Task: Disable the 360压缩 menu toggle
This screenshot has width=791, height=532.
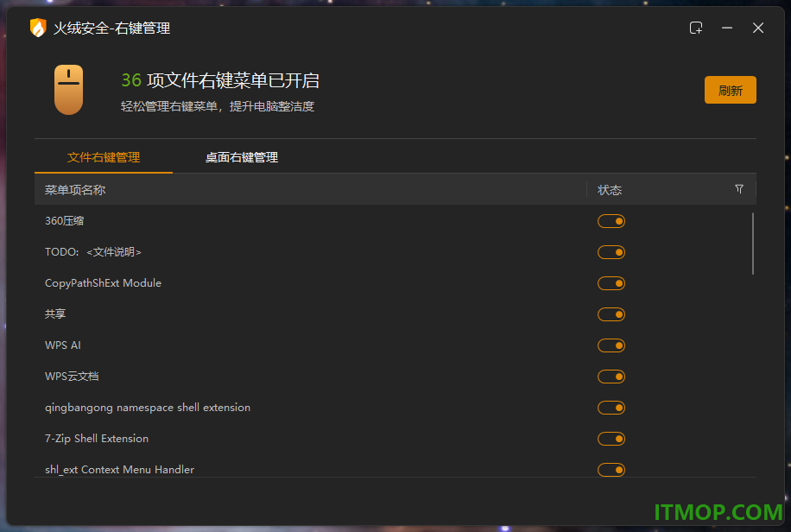Action: [611, 221]
